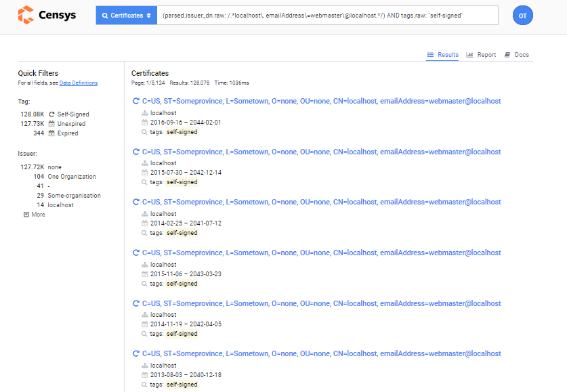Click the Unexpired calendar icon

tap(51, 124)
